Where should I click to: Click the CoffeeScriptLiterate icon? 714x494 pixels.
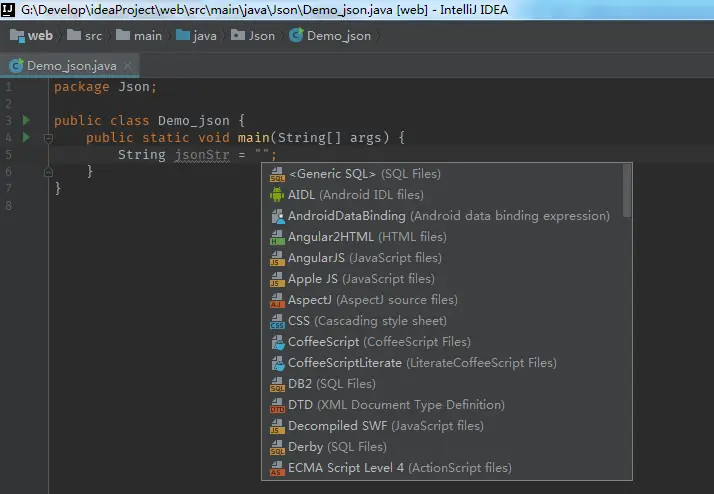(x=277, y=363)
